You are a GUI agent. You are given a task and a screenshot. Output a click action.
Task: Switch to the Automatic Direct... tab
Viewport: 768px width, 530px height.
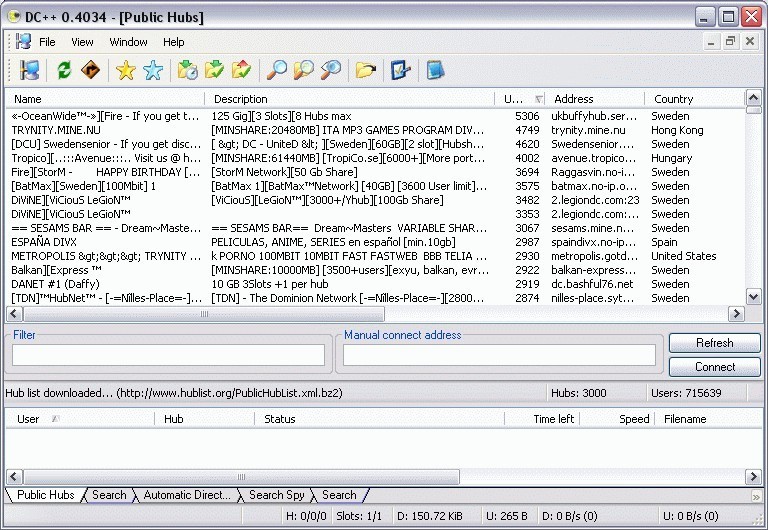tap(186, 495)
